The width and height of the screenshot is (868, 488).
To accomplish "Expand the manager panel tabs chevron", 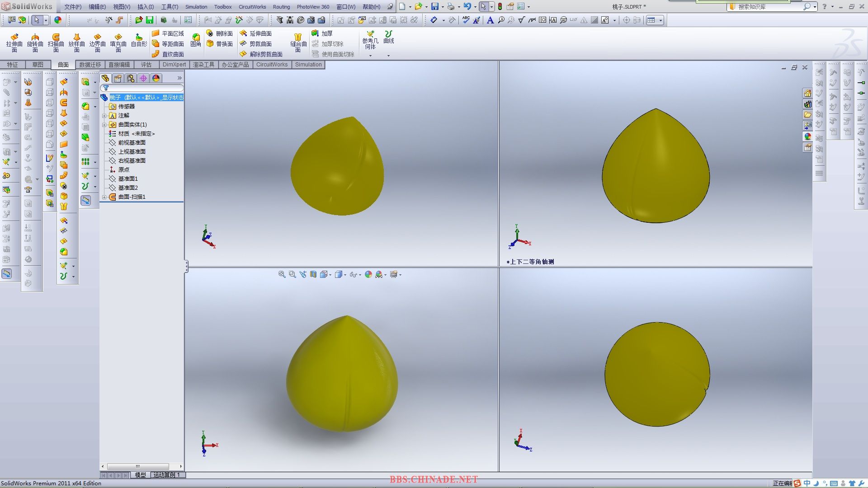I will 179,78.
